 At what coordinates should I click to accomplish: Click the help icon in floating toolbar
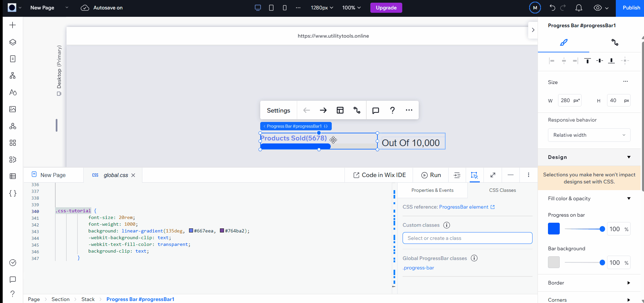(x=392, y=110)
